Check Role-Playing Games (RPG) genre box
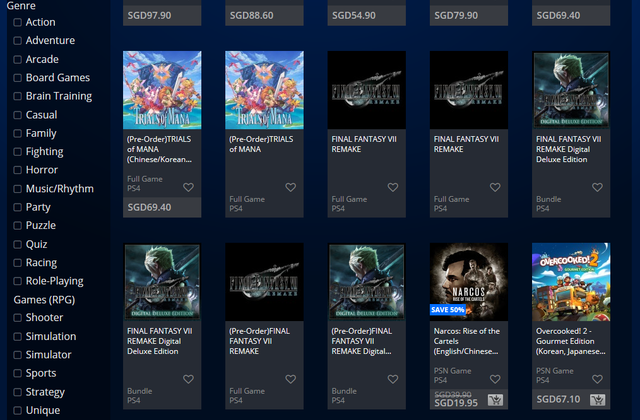640x420 pixels. point(18,281)
